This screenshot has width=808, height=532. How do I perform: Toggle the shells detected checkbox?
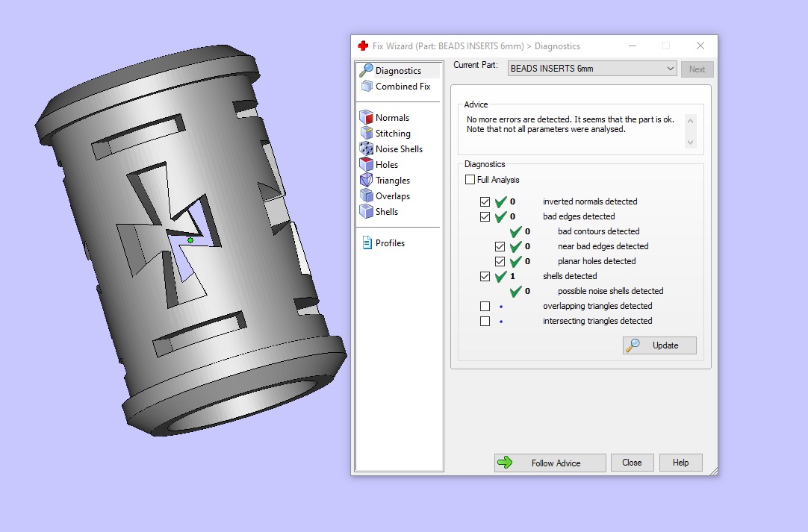(x=485, y=276)
